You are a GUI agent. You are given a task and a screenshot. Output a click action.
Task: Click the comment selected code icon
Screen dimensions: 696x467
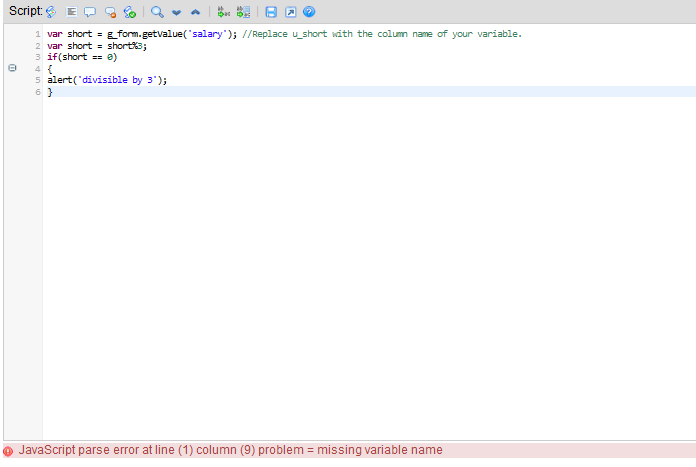coord(90,12)
